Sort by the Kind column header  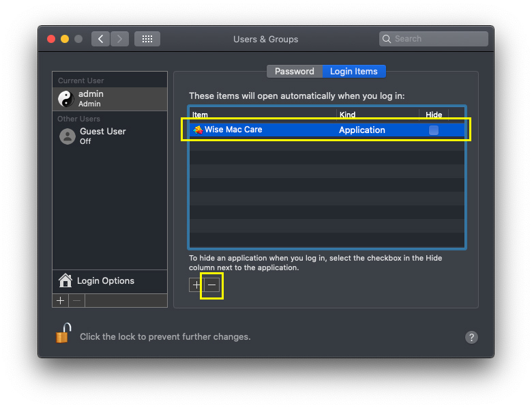(x=377, y=115)
